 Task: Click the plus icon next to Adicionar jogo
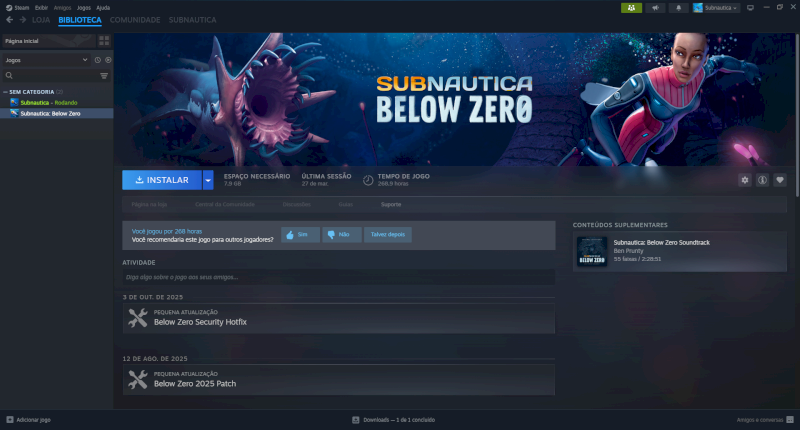pos(10,420)
